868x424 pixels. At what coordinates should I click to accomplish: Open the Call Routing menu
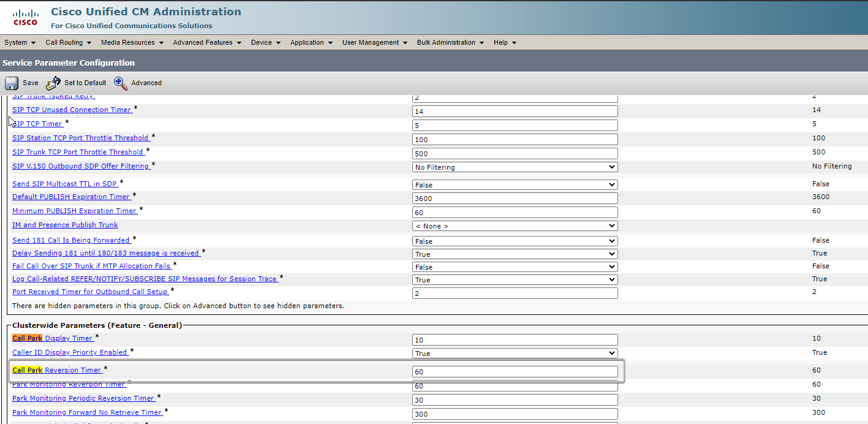click(68, 42)
